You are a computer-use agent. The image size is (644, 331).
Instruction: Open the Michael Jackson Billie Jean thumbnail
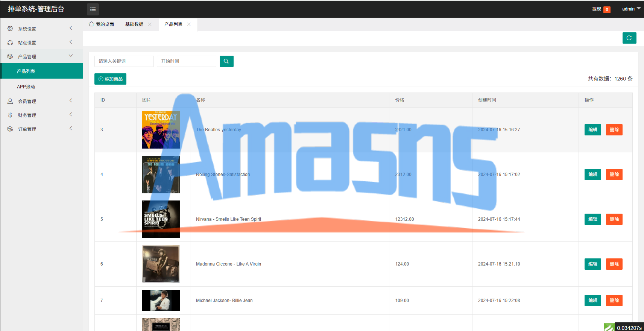[161, 301]
